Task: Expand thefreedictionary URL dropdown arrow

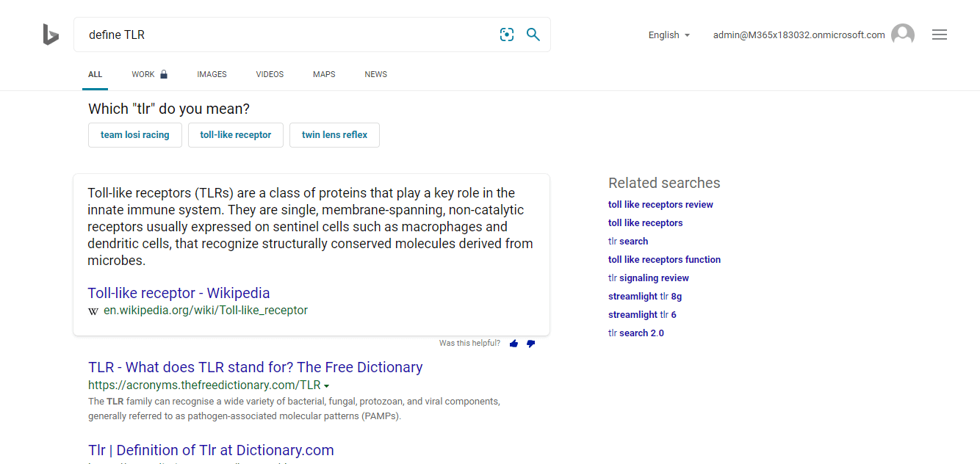Action: tap(326, 386)
